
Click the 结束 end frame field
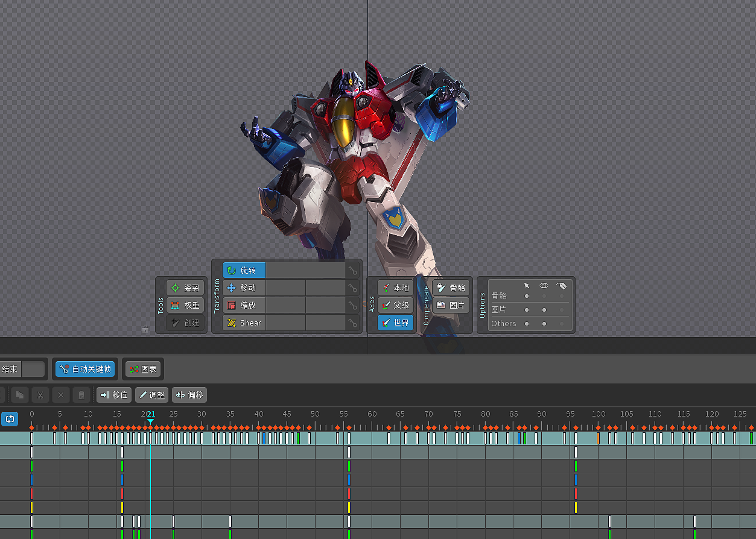pos(33,369)
